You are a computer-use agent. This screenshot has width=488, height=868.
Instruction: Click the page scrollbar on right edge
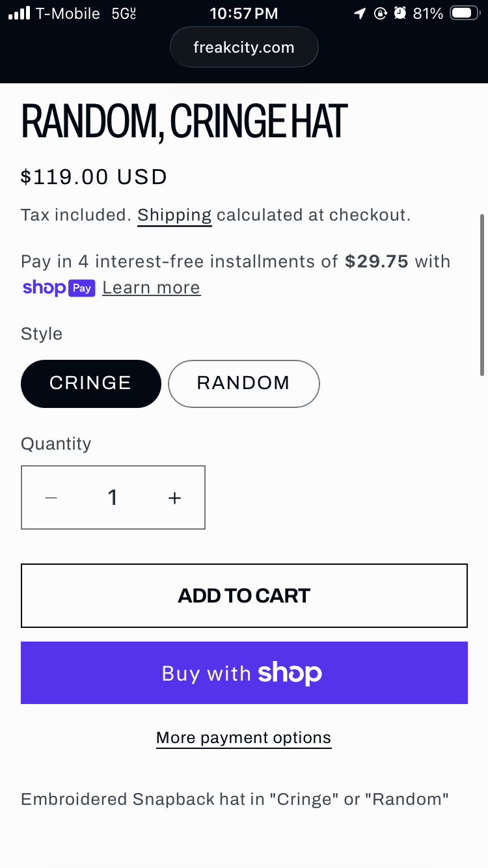(482, 294)
